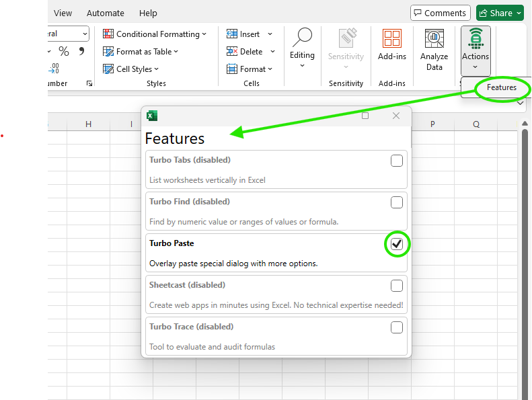Viewport: 532px width, 400px height.
Task: Select column Q header
Action: point(476,124)
